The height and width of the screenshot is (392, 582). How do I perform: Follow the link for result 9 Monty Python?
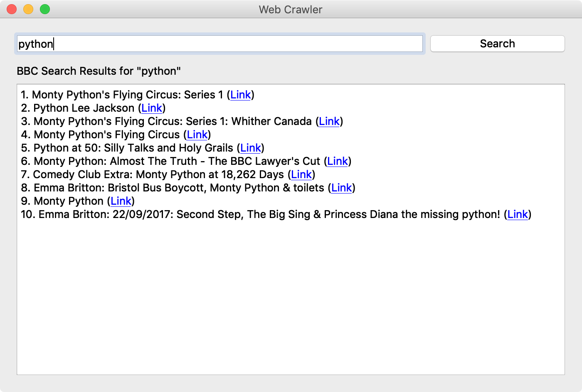pos(121,201)
